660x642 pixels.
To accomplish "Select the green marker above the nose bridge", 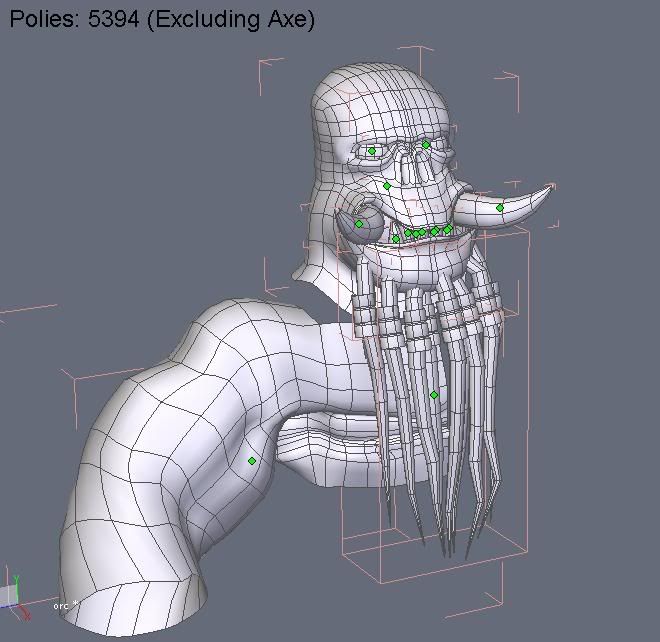I will [426, 145].
